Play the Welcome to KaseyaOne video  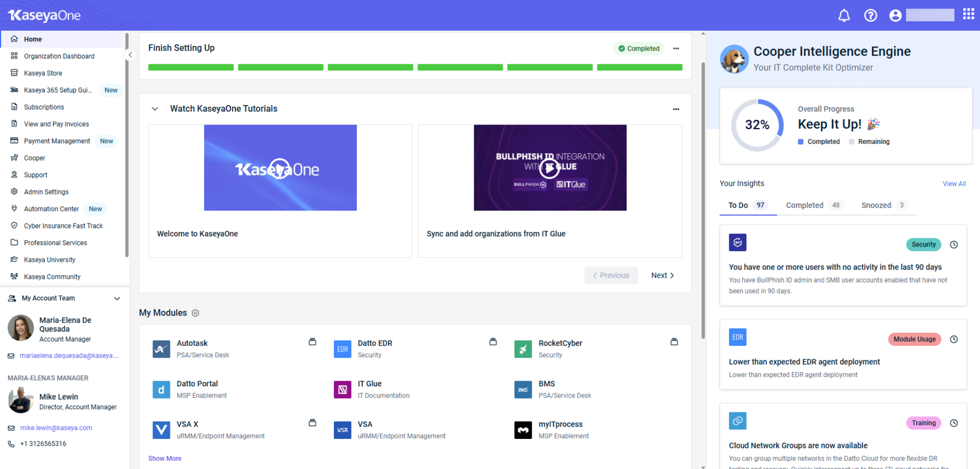click(280, 168)
